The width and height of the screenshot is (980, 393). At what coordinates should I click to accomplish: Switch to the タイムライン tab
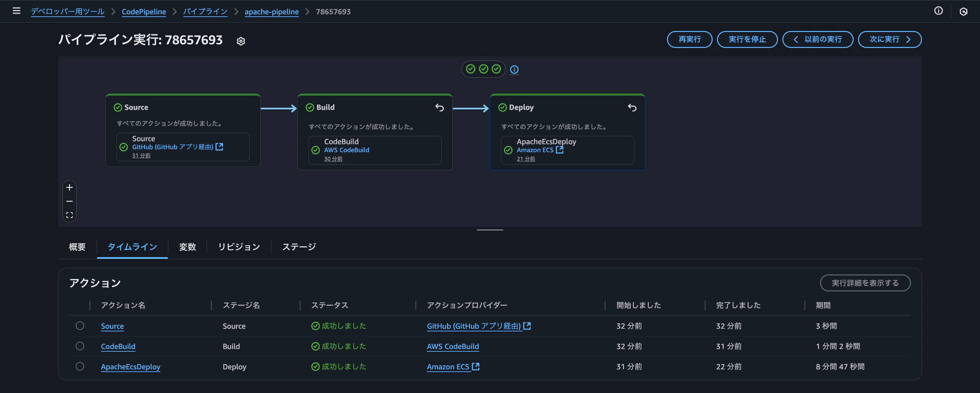132,247
